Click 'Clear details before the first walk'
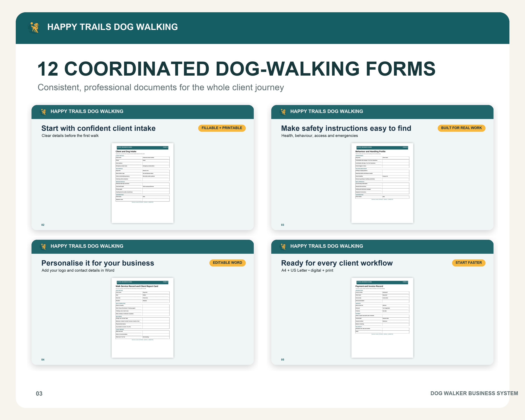This screenshot has width=525, height=420. pyautogui.click(x=70, y=136)
